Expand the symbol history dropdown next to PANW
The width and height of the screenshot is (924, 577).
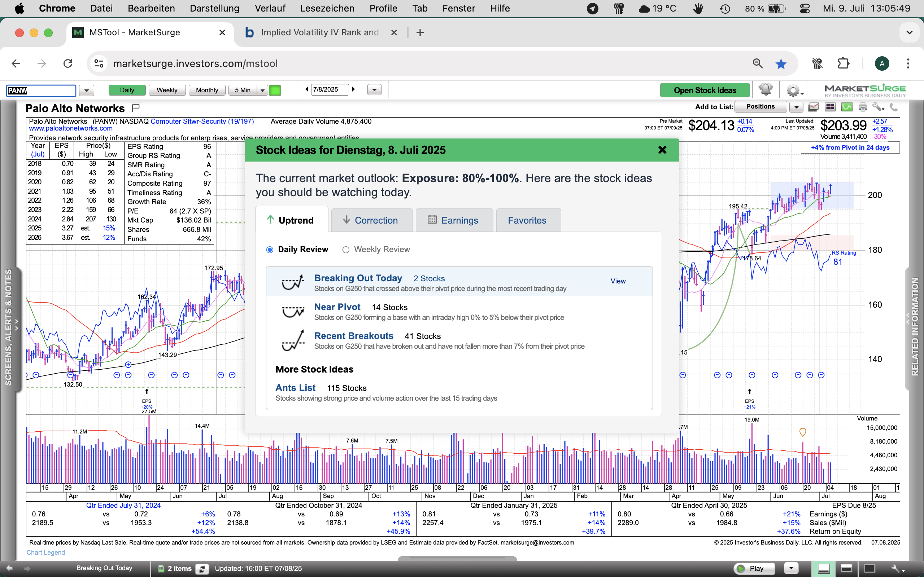point(87,91)
